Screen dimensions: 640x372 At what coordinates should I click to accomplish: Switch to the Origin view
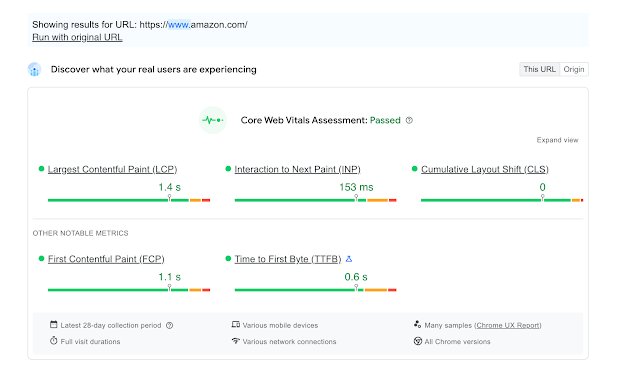574,69
